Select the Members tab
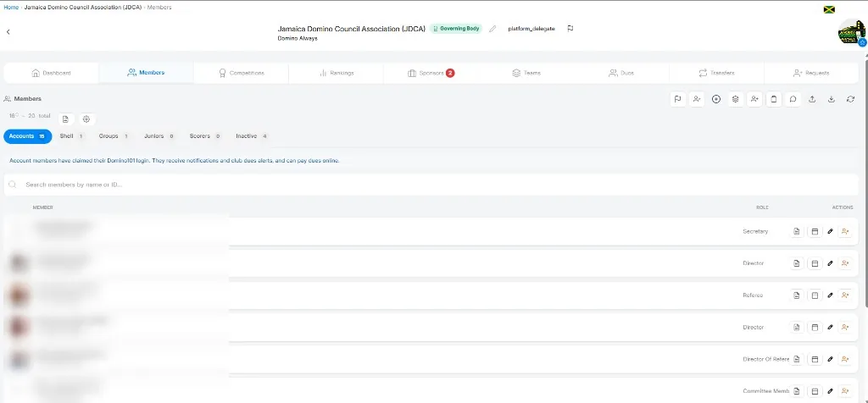Image resolution: width=868 pixels, height=403 pixels. point(146,73)
